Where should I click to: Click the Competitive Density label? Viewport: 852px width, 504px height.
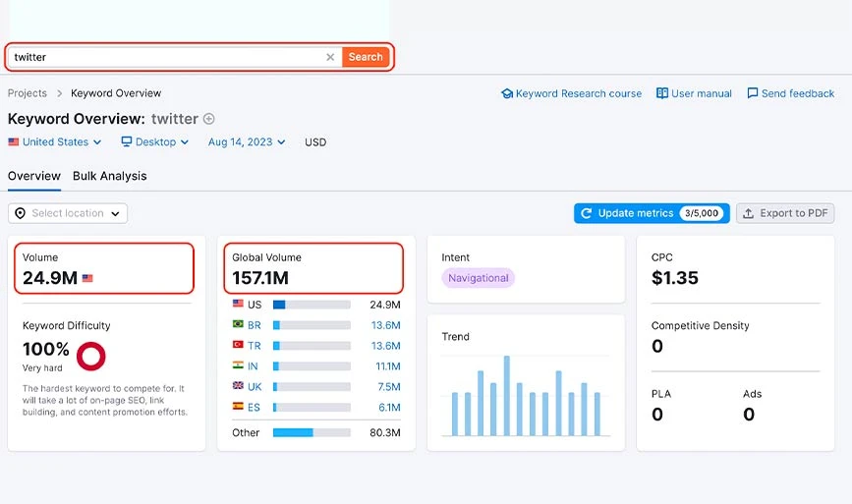(701, 326)
